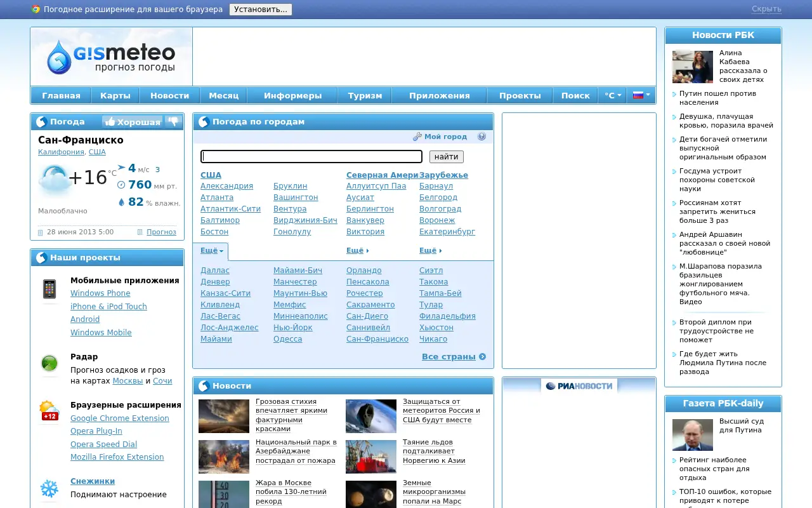The height and width of the screenshot is (508, 812).
Task: Open the Воронеж city link
Action: tap(437, 220)
